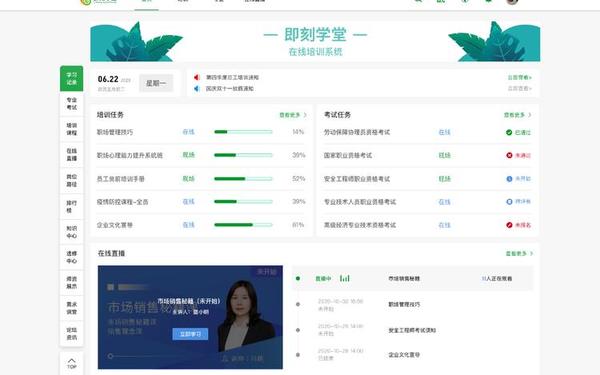Click timeline dot beside 企业文化宣导 live entry
The height and width of the screenshot is (375, 600).
click(x=298, y=355)
